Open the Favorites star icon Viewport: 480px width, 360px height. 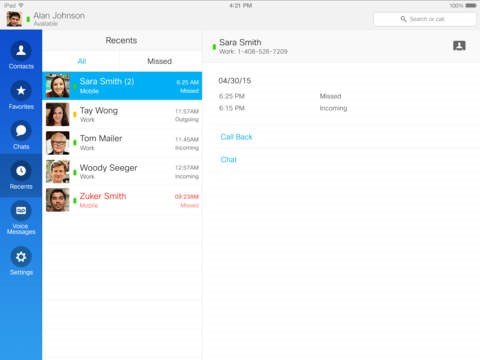[21, 90]
